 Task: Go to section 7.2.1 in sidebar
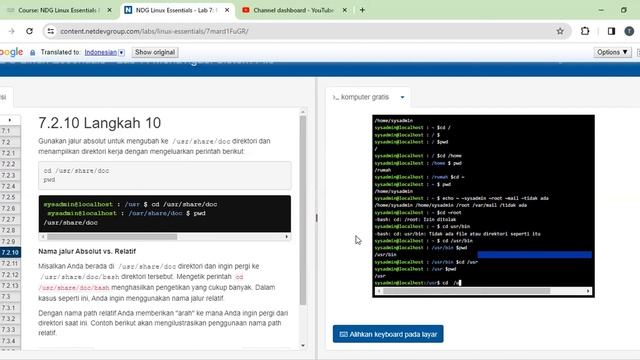[10, 153]
